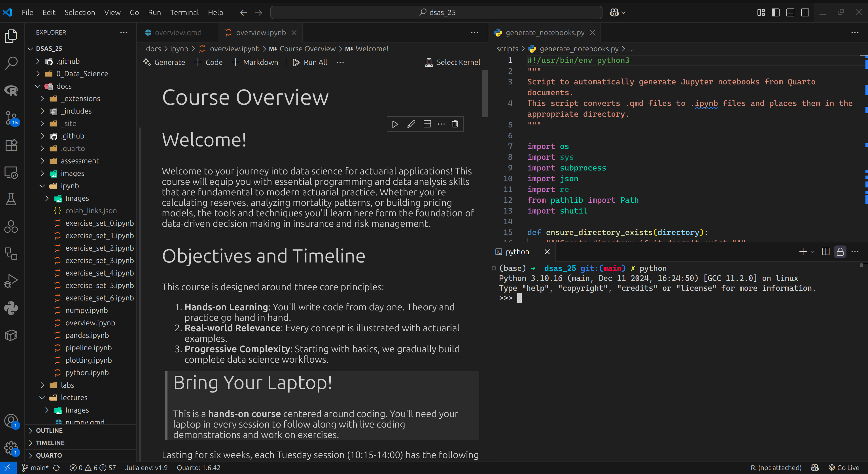
Task: Open the Search view in activity bar
Action: [x=11, y=63]
